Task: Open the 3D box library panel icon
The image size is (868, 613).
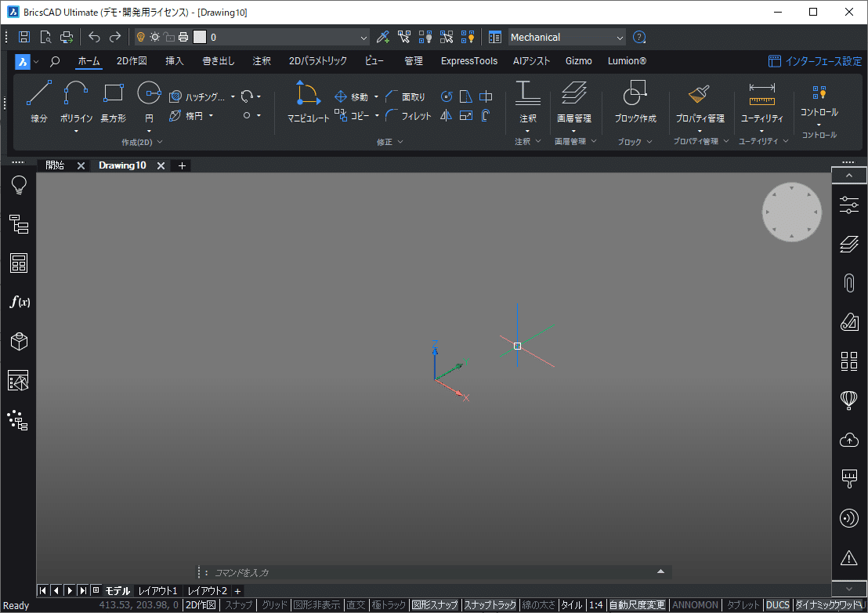Action: pyautogui.click(x=19, y=341)
